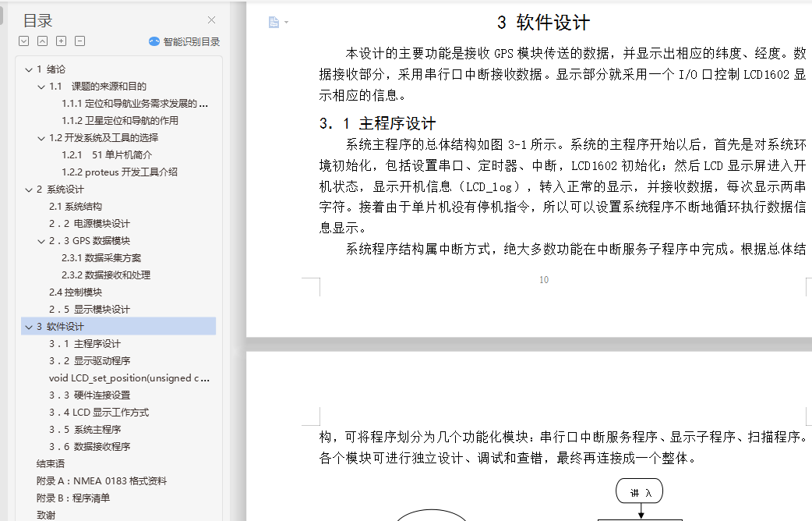
Task: Click page number 10 in footer
Action: click(544, 280)
